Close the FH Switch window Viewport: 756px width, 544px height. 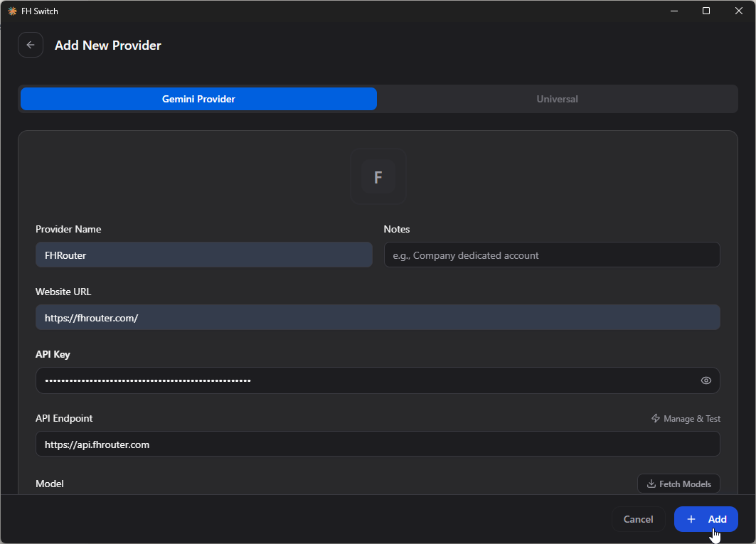738,11
